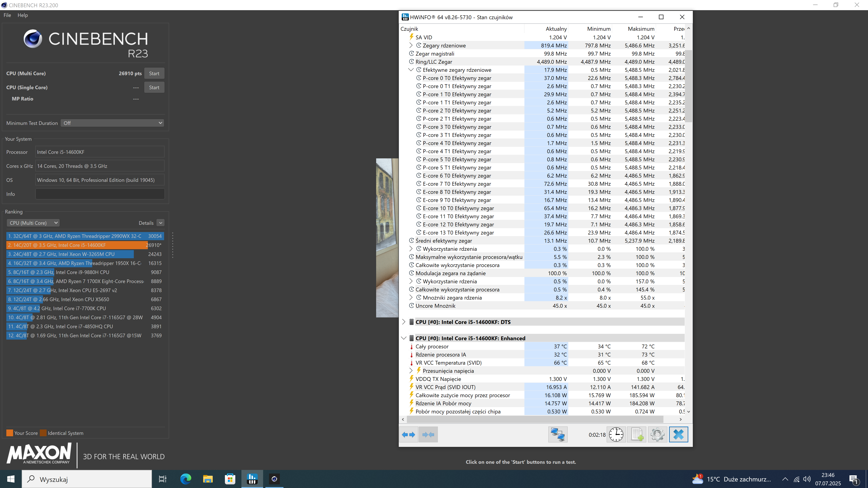Screen dimensions: 868x488
Task: Start the CPU Multi Core test
Action: pos(154,73)
